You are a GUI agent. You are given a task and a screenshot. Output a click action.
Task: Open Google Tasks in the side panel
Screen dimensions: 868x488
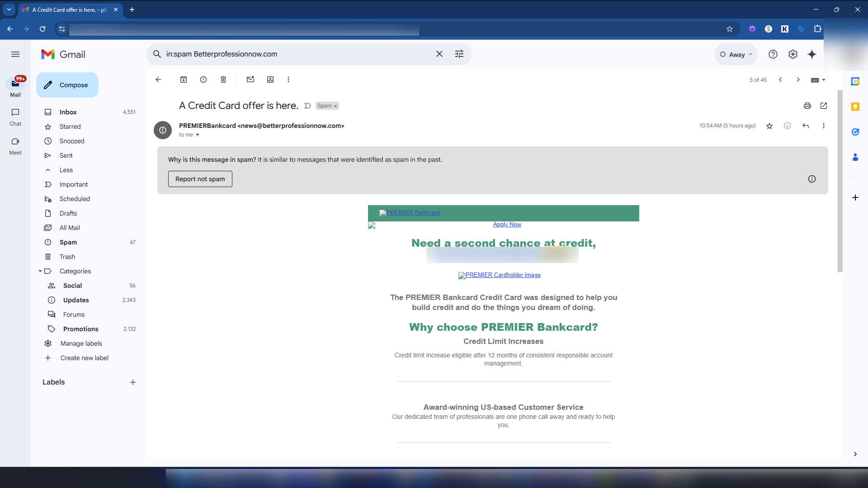[856, 132]
